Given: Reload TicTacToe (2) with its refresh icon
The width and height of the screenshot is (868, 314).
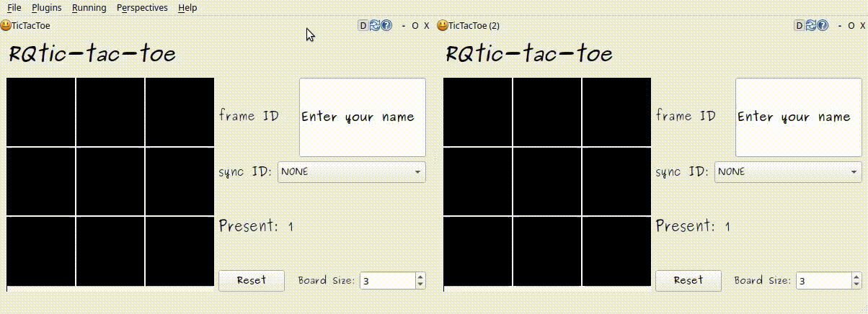Looking at the screenshot, I should [x=811, y=25].
